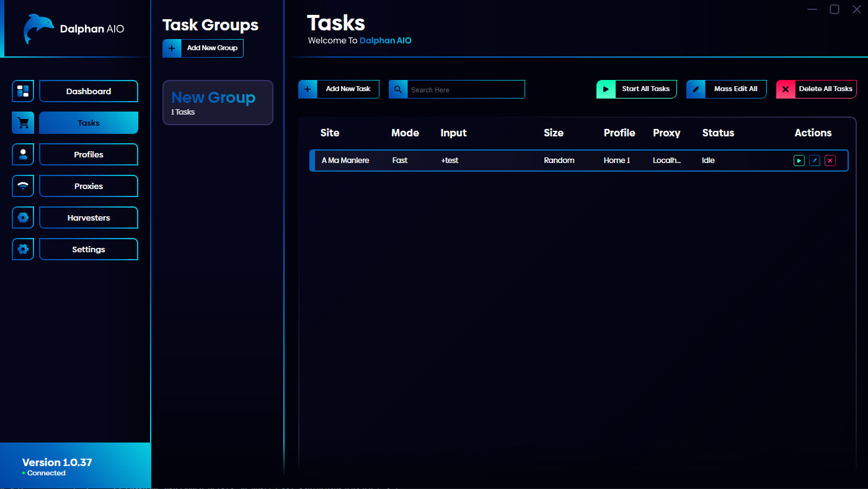Click Add New Task button
This screenshot has height=489, width=868.
coord(339,89)
